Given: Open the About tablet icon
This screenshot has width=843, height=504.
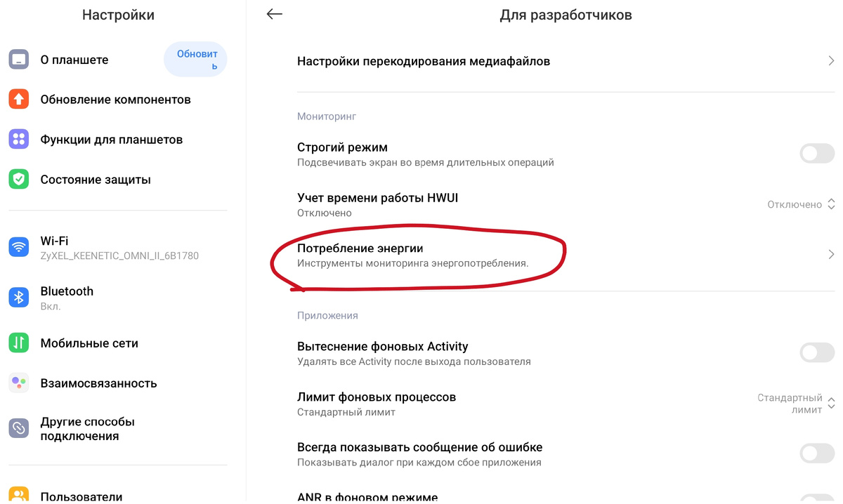Looking at the screenshot, I should (19, 60).
